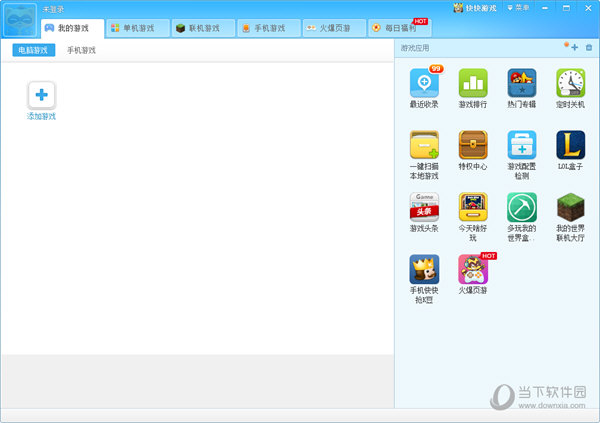600x423 pixels.
Task: Open the 游戏排行 ranking icon
Action: pos(473,83)
